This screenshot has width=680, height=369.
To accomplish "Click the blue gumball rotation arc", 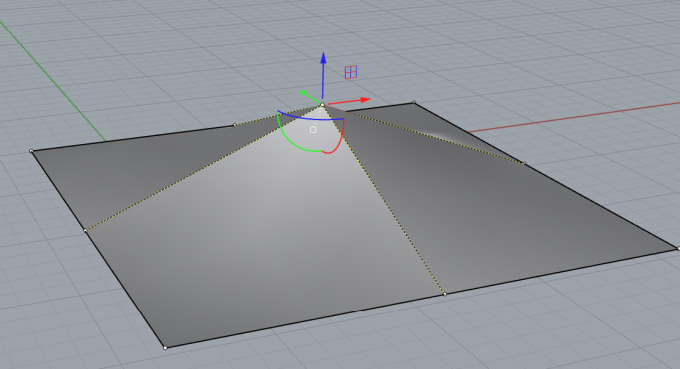I will click(310, 116).
